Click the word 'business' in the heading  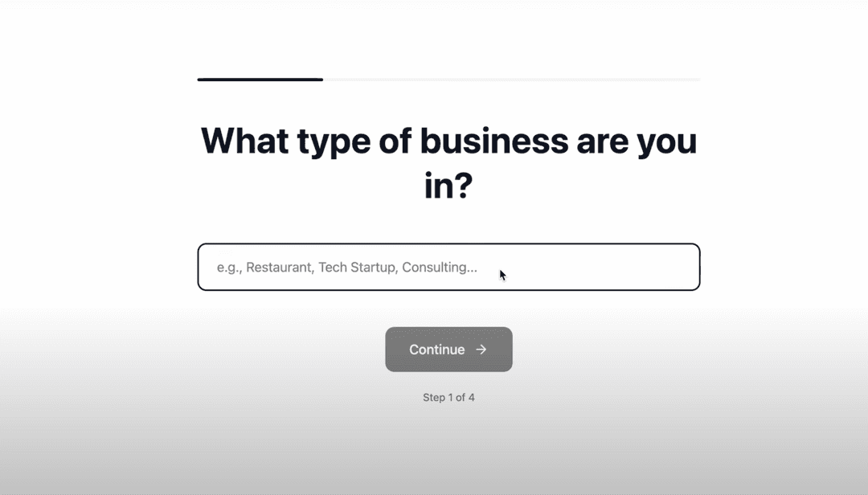click(x=493, y=141)
